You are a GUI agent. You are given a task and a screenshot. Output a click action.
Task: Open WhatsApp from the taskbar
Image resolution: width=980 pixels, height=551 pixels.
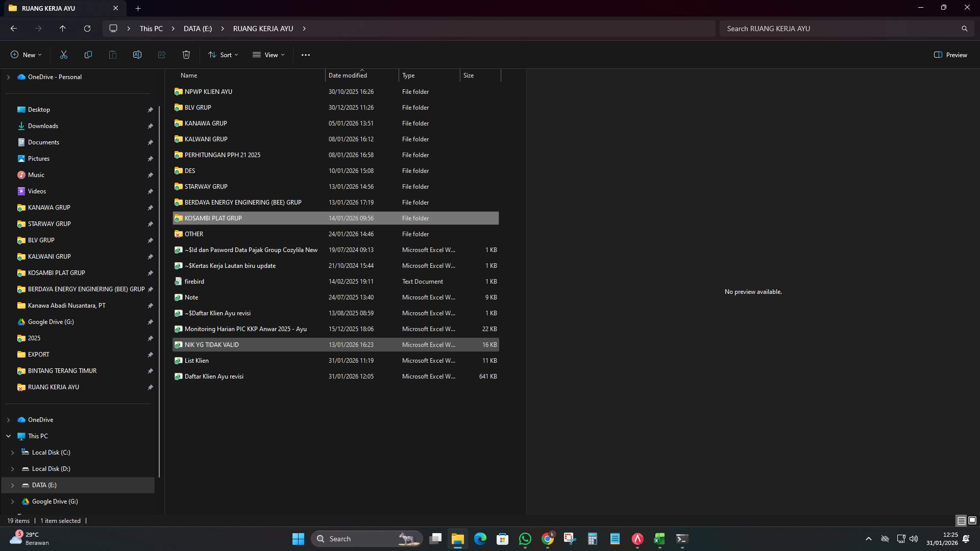(525, 538)
